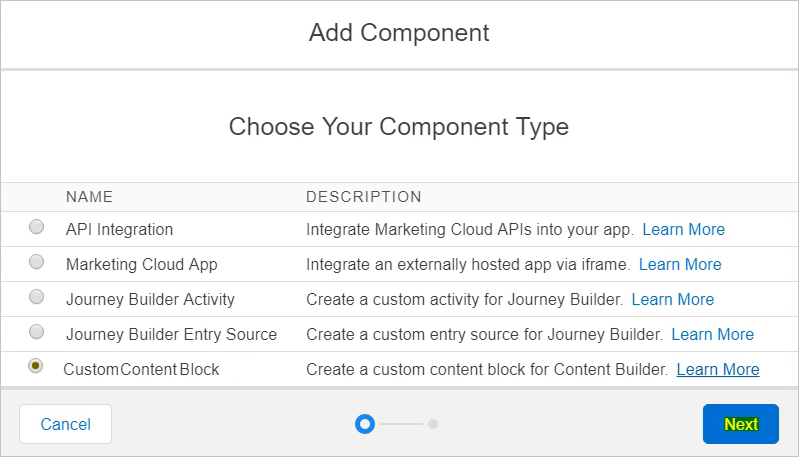The height and width of the screenshot is (457, 799).
Task: Choose the Marketing Cloud App radio option
Action: tap(36, 262)
